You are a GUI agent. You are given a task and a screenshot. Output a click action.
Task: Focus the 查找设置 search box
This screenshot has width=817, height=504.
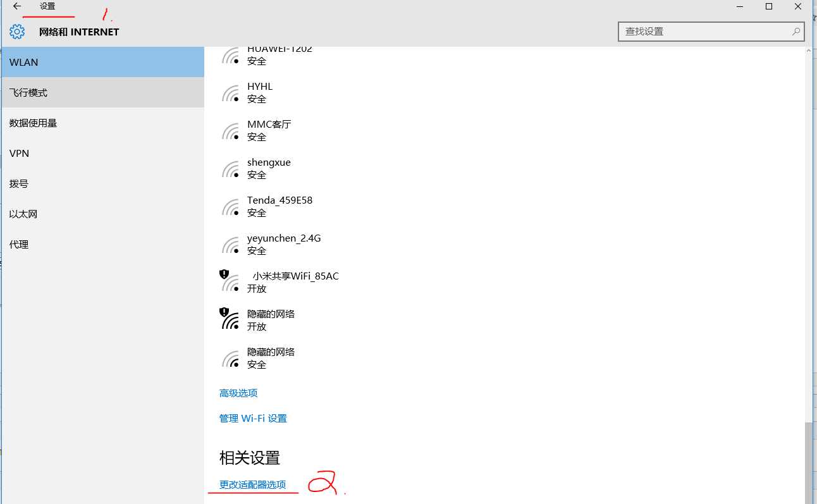pyautogui.click(x=711, y=31)
